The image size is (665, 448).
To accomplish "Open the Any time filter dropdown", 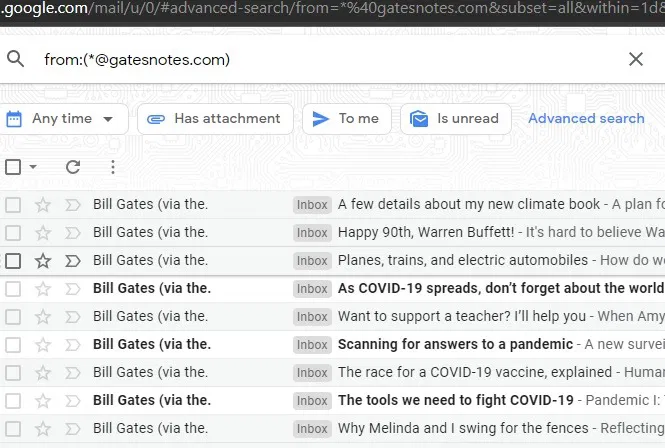I will coord(63,119).
